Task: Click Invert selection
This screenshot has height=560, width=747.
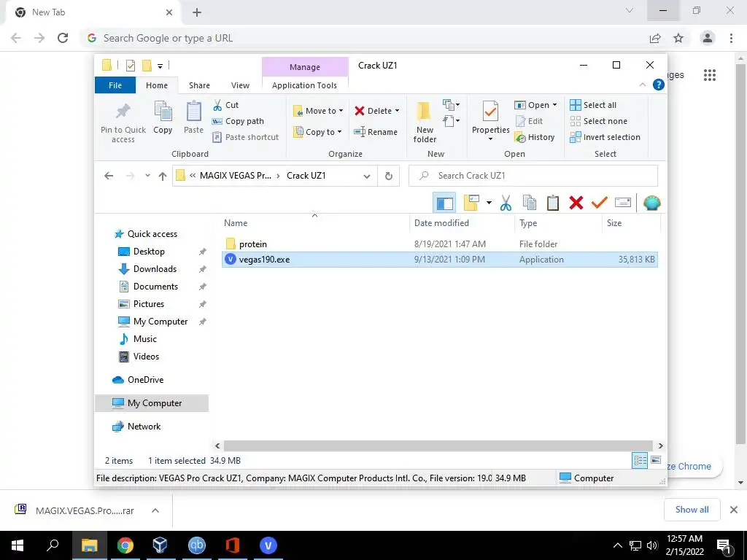Action: point(605,137)
